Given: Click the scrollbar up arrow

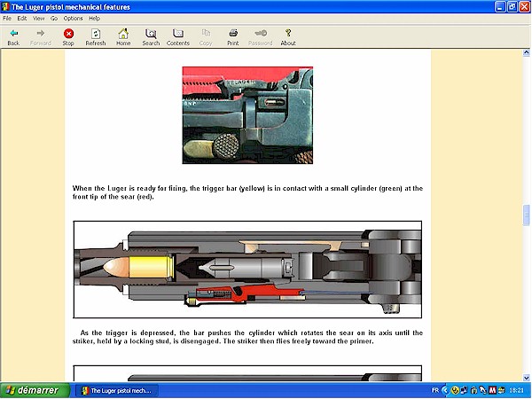Looking at the screenshot, I should [x=526, y=52].
